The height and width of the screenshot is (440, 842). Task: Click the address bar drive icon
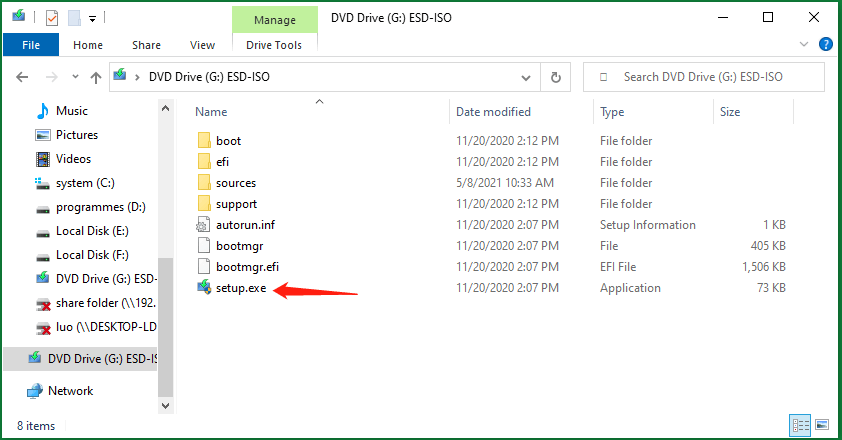tap(120, 75)
